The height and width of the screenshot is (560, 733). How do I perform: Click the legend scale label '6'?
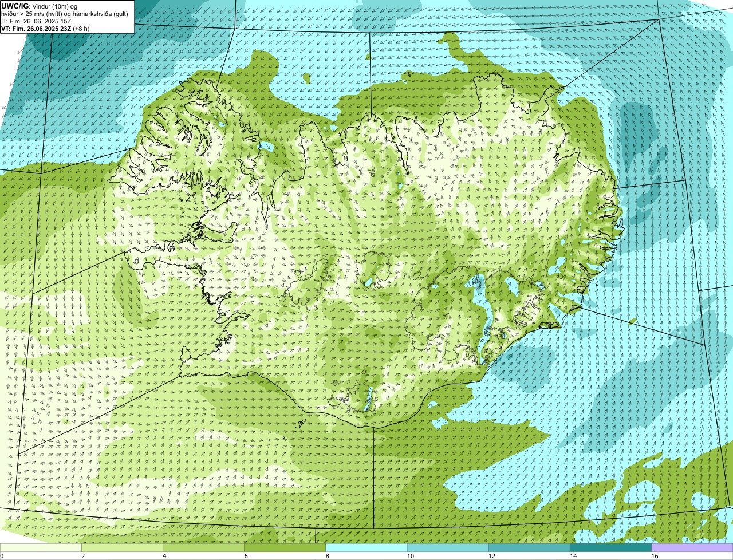pos(246,556)
